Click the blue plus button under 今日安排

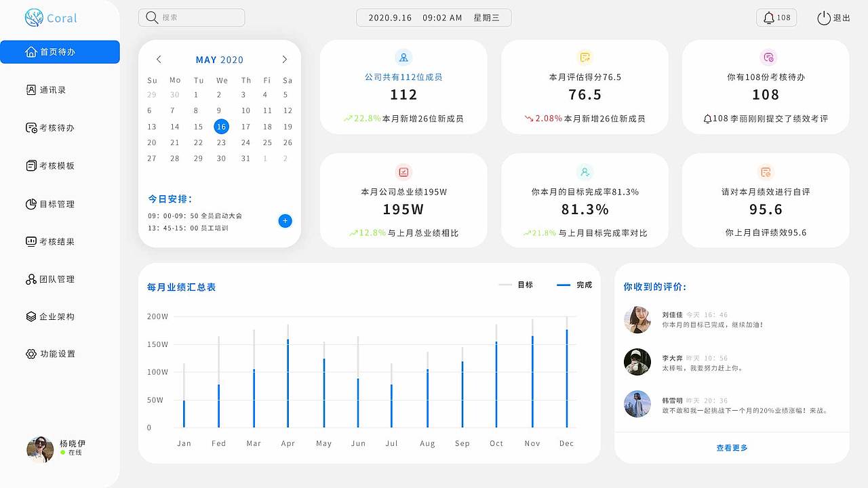click(285, 221)
